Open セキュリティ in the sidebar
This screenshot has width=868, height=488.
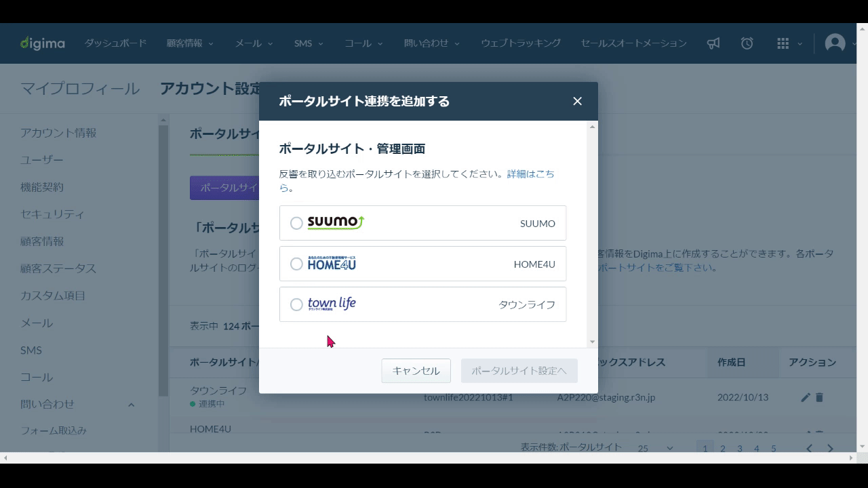tap(52, 214)
